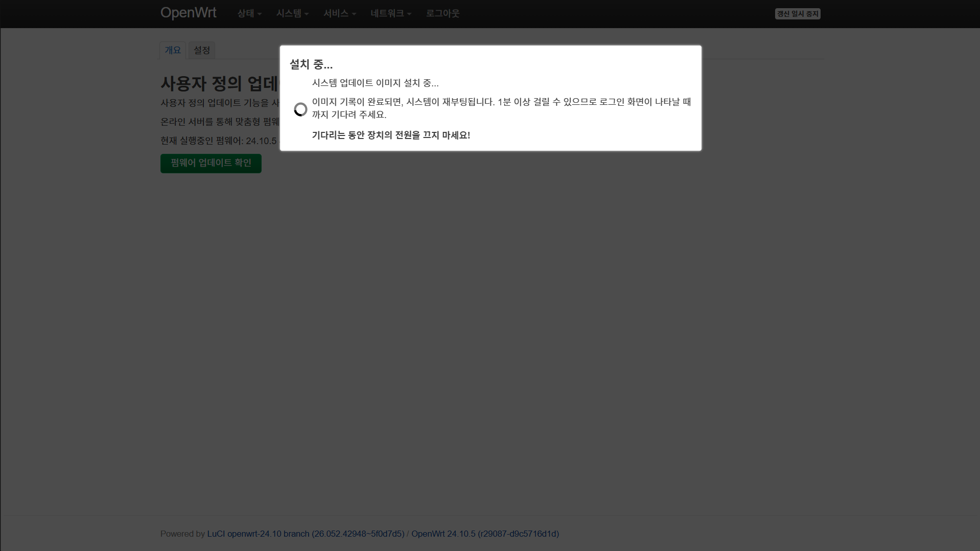Click the 현재 실행중인 펌웨어 version line

218,141
